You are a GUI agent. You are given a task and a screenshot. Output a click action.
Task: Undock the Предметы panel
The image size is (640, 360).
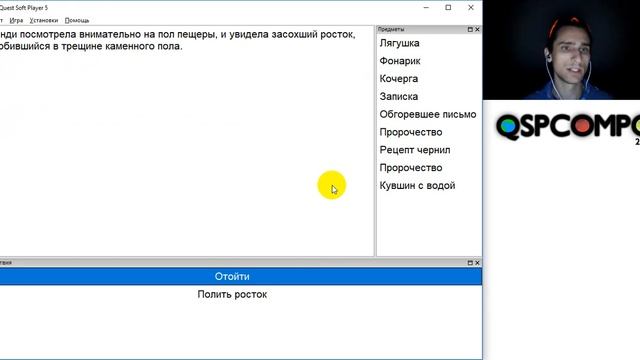(470, 29)
